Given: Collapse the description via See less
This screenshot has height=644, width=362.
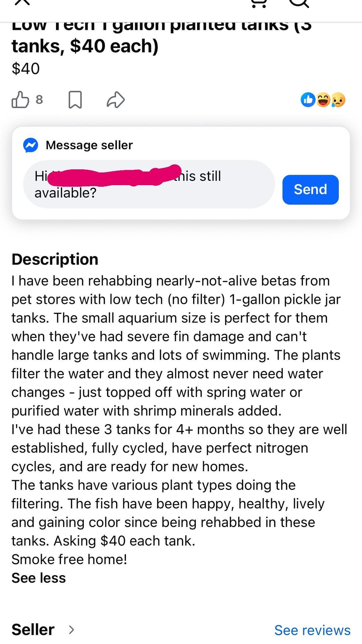Looking at the screenshot, I should (x=39, y=578).
